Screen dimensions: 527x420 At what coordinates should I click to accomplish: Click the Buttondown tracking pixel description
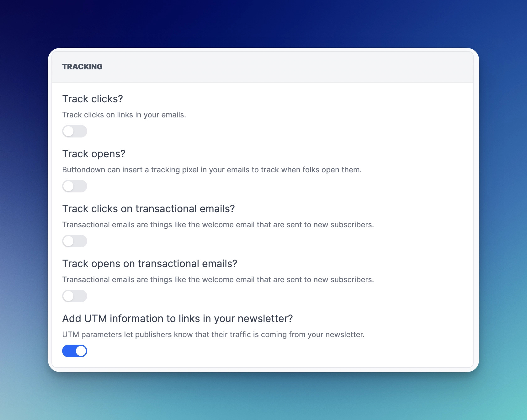[212, 170]
